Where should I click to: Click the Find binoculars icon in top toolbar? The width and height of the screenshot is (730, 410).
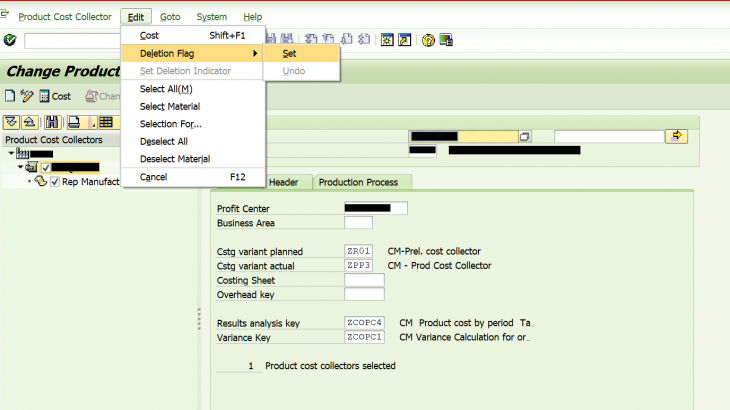271,40
